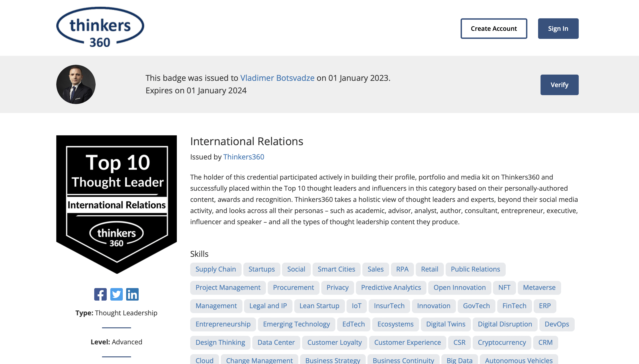The height and width of the screenshot is (364, 639).
Task: Select the Public Relations skill tag
Action: (475, 269)
